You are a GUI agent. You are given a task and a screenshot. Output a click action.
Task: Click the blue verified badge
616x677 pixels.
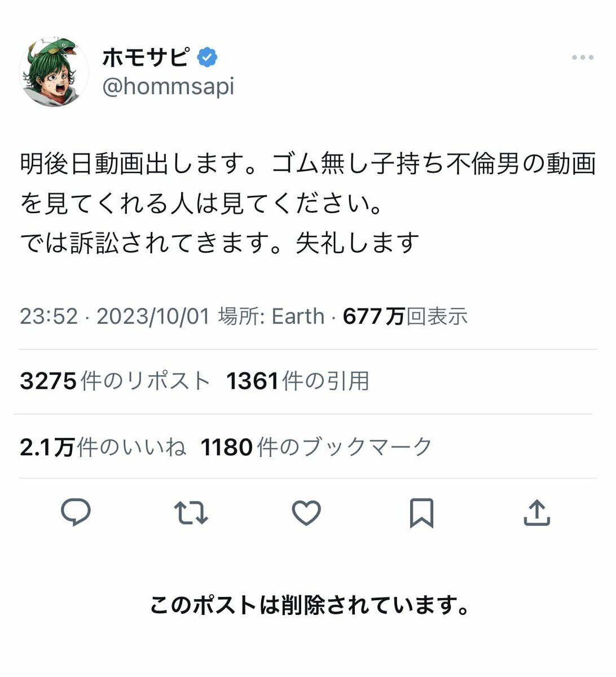pyautogui.click(x=207, y=57)
